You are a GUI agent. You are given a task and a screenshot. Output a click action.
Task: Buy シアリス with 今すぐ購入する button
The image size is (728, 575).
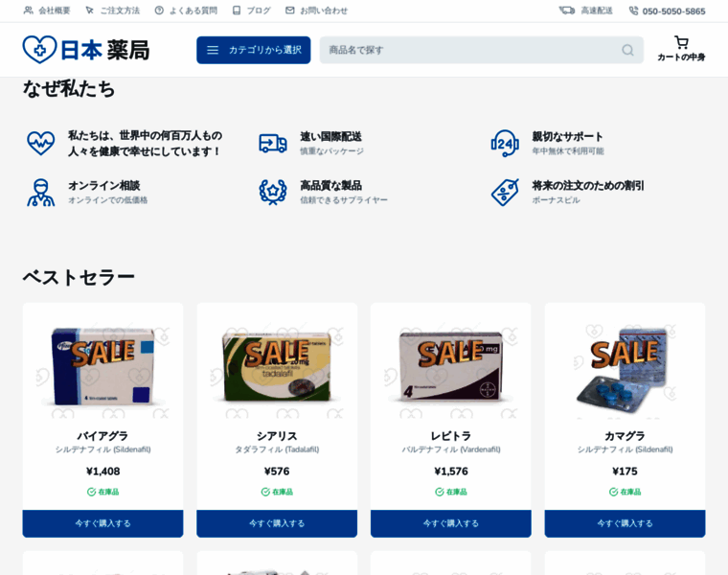click(277, 523)
